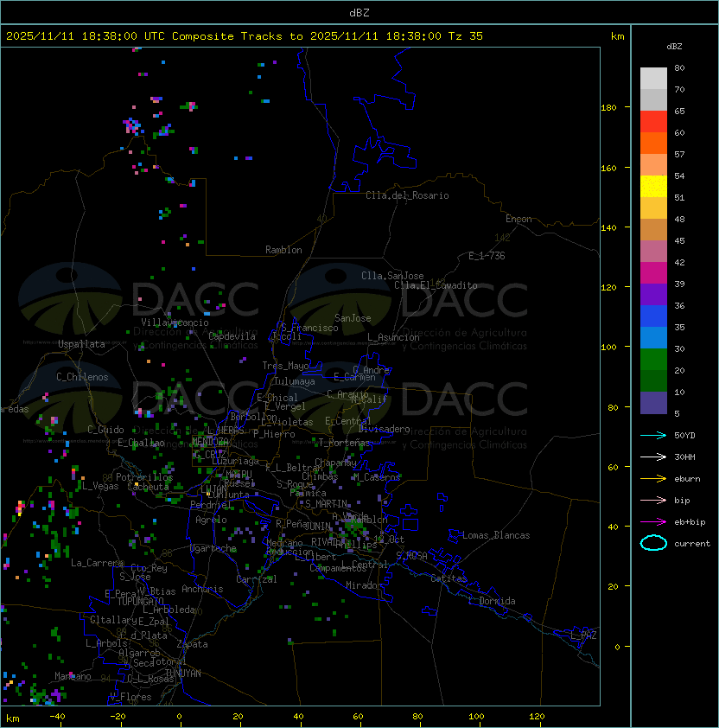Click the light gray swatch at scale top

tap(653, 79)
